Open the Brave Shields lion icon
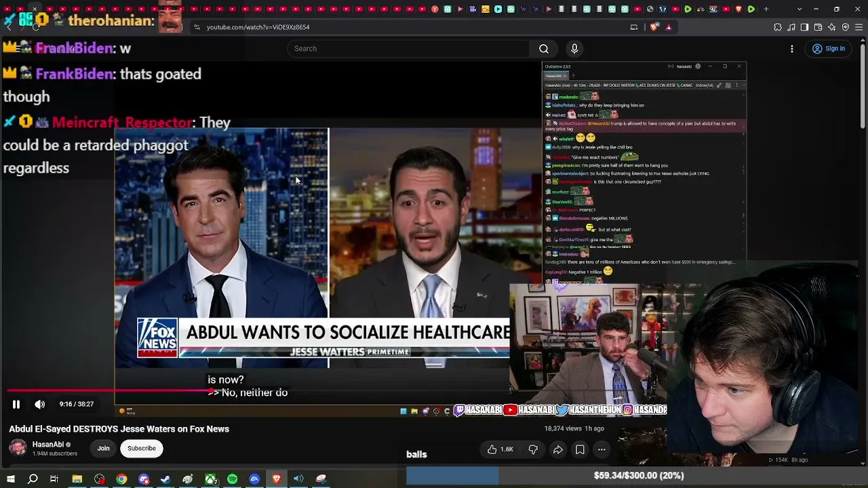The image size is (868, 488). (654, 27)
